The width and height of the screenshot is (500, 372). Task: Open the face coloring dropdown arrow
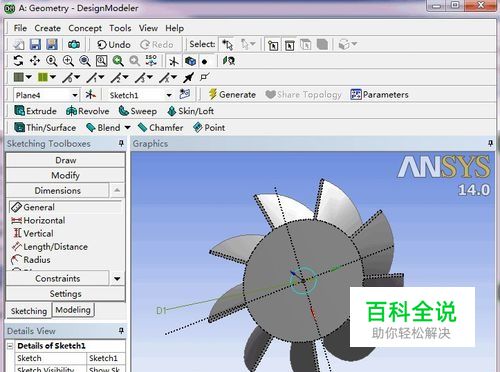coord(29,77)
